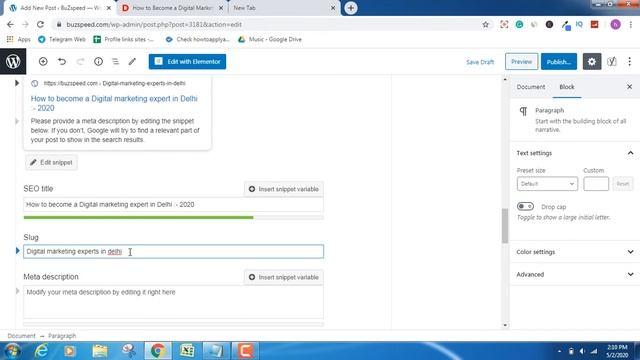Click the Grammarly extension icon
Image resolution: width=640 pixels, height=360 pixels.
tap(519, 24)
